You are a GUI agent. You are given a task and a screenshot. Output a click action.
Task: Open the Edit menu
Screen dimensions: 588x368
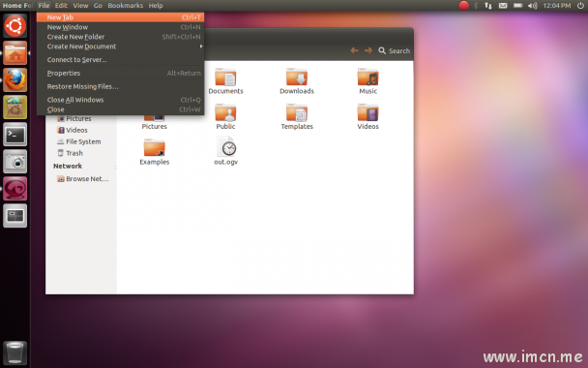tap(61, 5)
